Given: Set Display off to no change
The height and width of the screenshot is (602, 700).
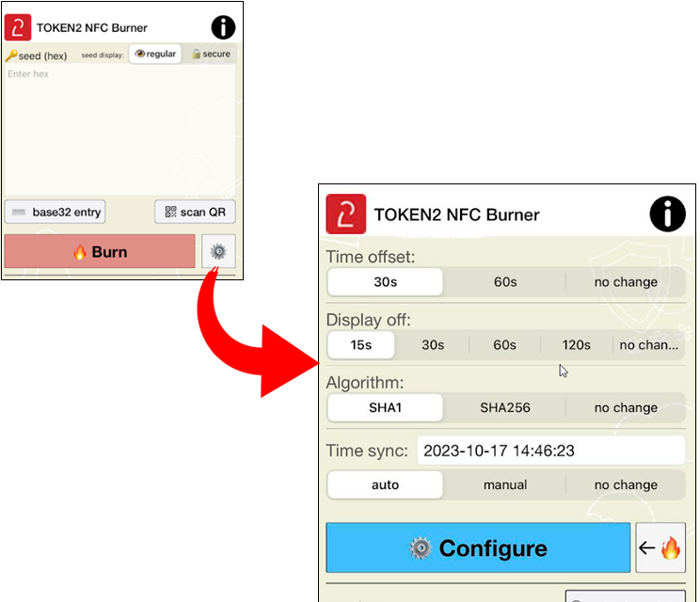Looking at the screenshot, I should pos(648,345).
